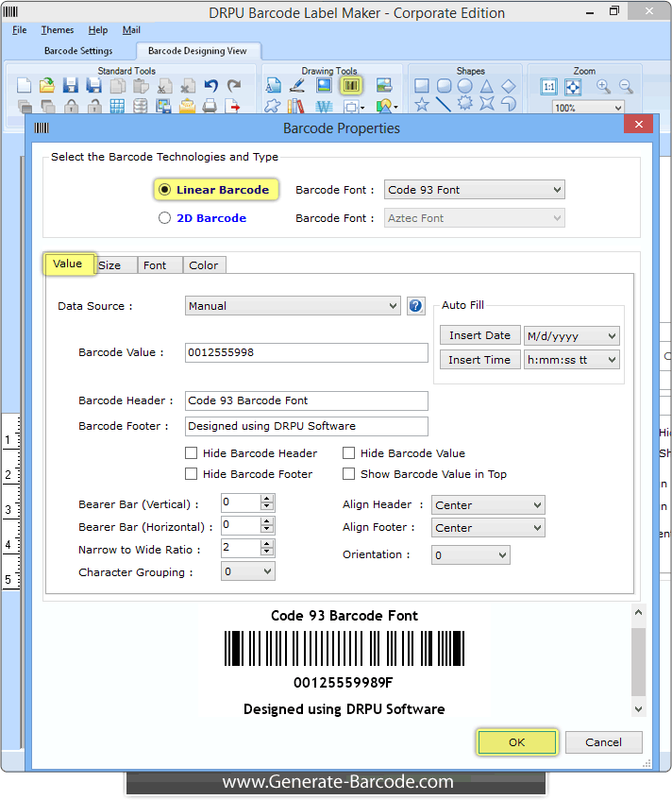
Task: Click the New document icon in Standard Tools
Action: pos(24,85)
